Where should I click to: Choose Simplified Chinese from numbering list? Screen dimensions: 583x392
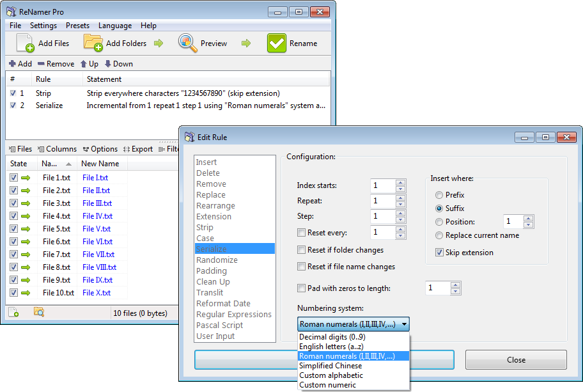[x=330, y=366]
